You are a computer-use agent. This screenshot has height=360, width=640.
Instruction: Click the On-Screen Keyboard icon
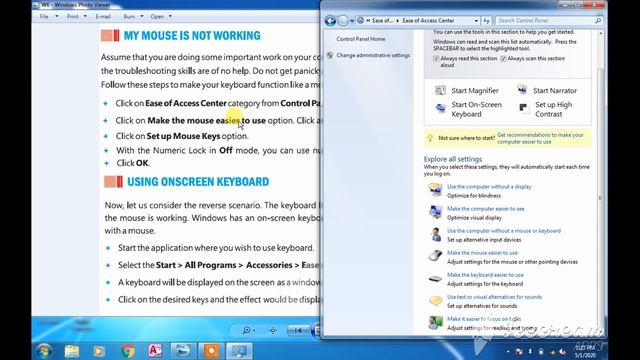(440, 109)
